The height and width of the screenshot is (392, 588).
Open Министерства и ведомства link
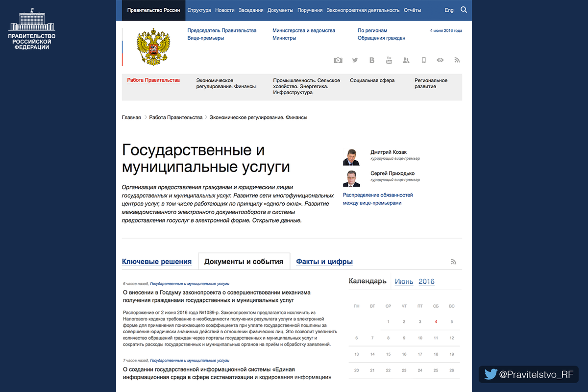304,30
